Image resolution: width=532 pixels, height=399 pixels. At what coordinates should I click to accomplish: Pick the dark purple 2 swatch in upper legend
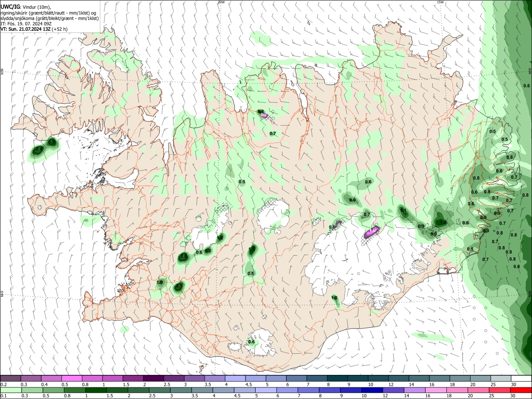click(x=153, y=379)
